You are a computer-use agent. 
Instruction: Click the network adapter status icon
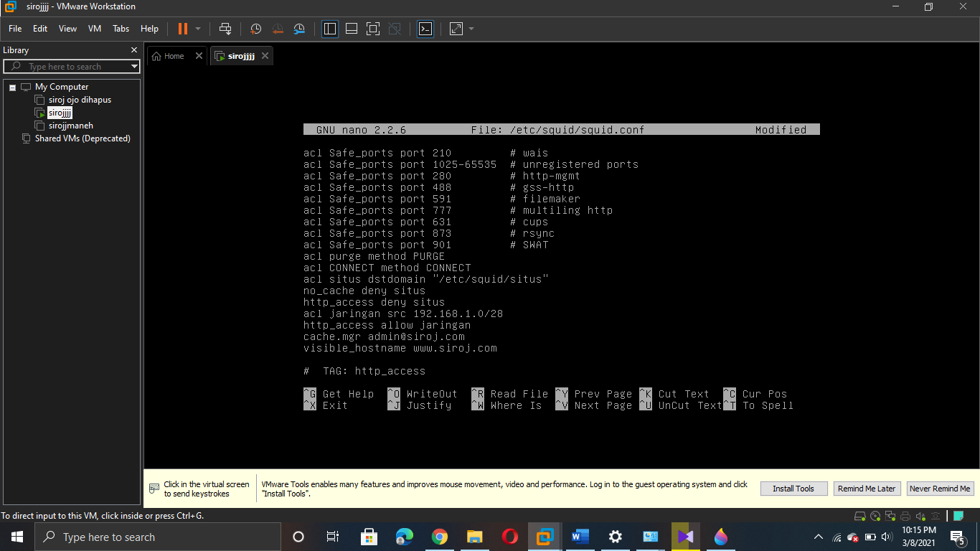pyautogui.click(x=890, y=516)
